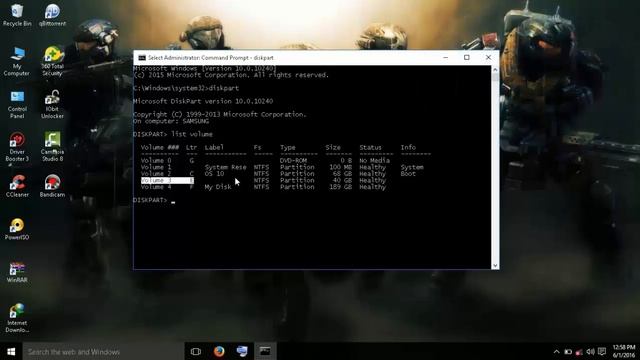The width and height of the screenshot is (640, 360).
Task: Open the Control Panel desktop icon
Action: (17, 104)
